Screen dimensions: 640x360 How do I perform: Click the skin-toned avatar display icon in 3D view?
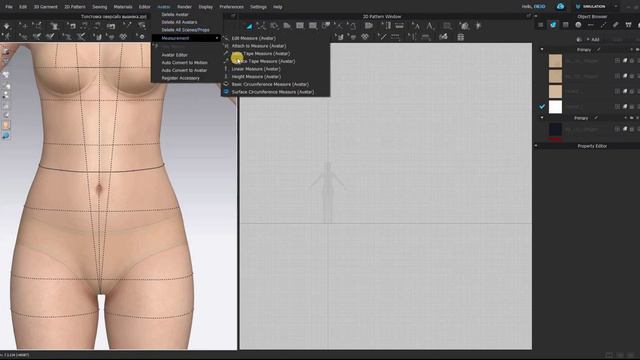(x=6, y=125)
